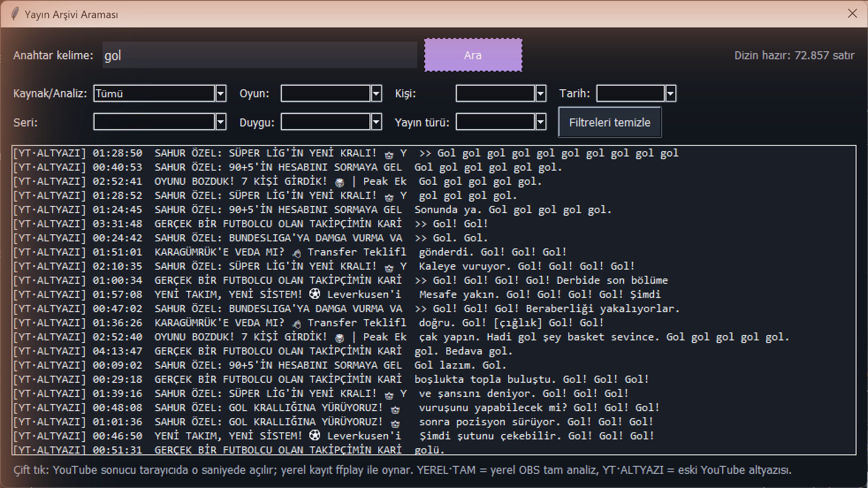Click the Ara search button
Image resolution: width=868 pixels, height=488 pixels.
coord(473,55)
